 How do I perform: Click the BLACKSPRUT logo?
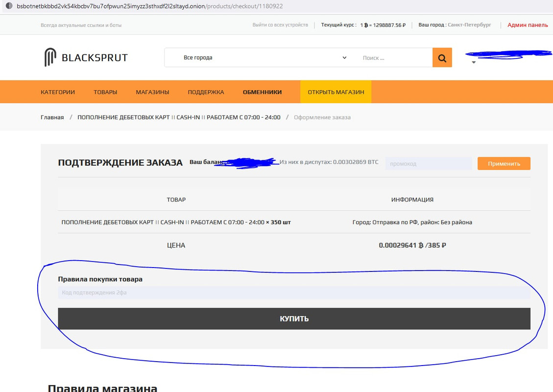coord(86,57)
